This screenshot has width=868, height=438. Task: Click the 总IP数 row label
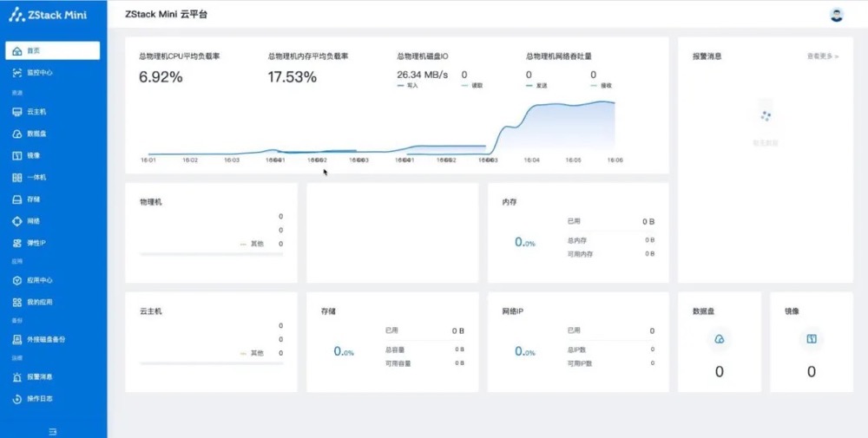click(577, 350)
